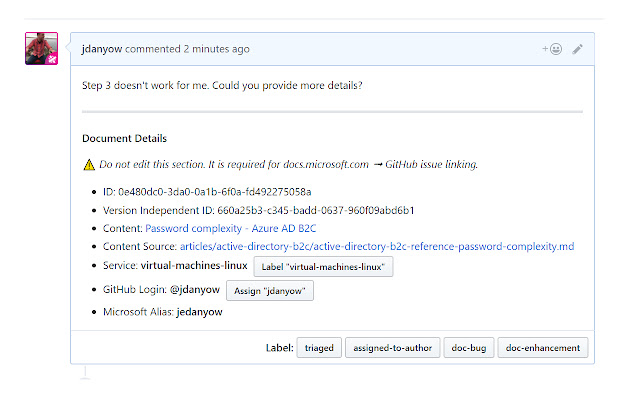Click the @jdanyow GitHub login mention
The width and height of the screenshot is (640, 400).
click(x=195, y=291)
